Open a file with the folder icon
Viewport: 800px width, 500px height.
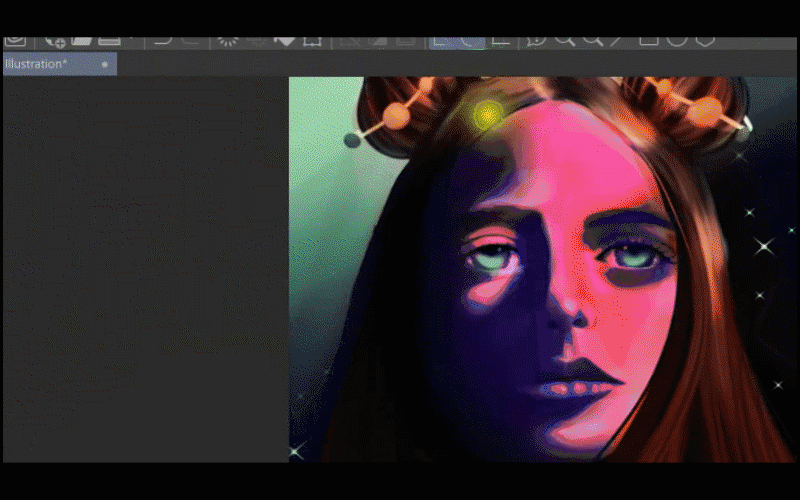[82, 41]
